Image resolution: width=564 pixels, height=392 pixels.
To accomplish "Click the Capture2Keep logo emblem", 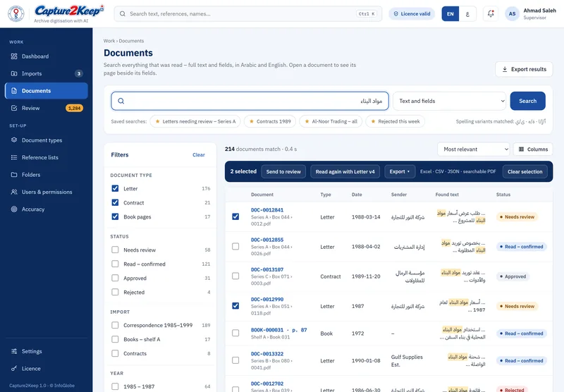I will click(16, 13).
